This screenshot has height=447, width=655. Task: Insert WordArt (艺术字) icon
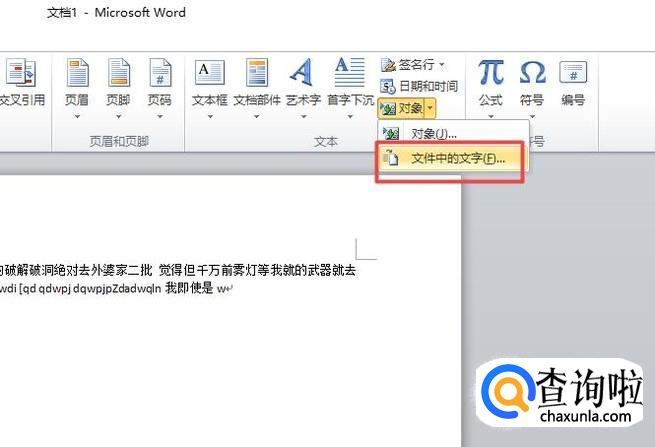click(x=302, y=72)
